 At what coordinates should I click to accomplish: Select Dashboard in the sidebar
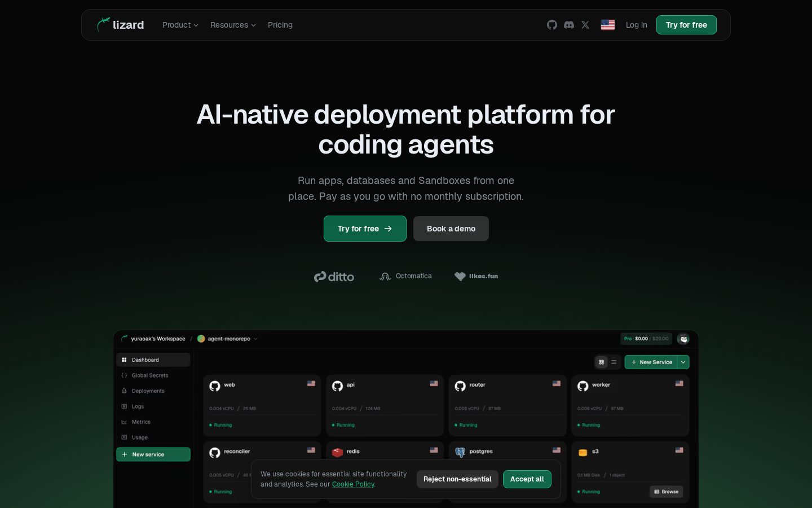tap(153, 360)
